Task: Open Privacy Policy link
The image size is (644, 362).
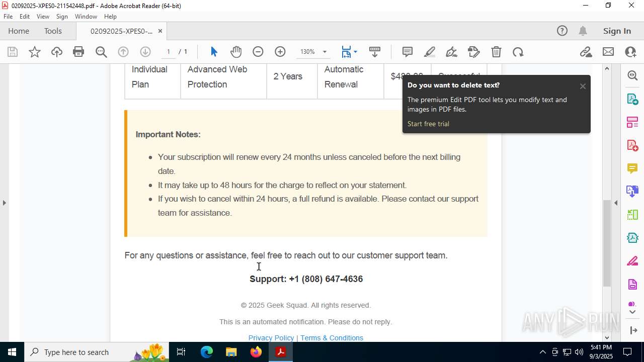Action: point(271,338)
